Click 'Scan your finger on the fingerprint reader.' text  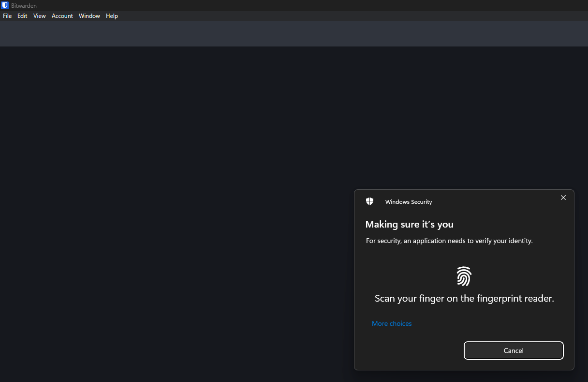(x=464, y=299)
